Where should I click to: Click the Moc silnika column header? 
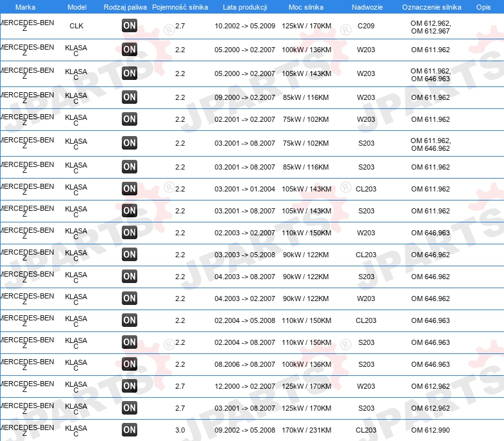tap(306, 7)
